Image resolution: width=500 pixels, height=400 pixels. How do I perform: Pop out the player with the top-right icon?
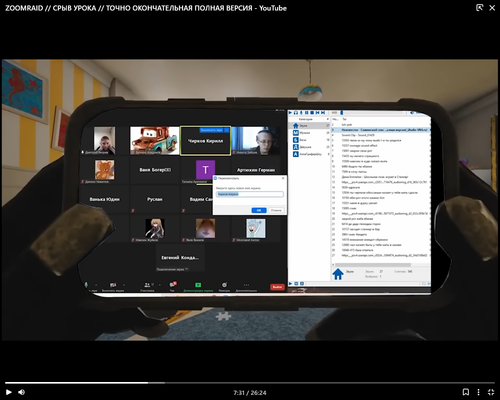point(479,8)
